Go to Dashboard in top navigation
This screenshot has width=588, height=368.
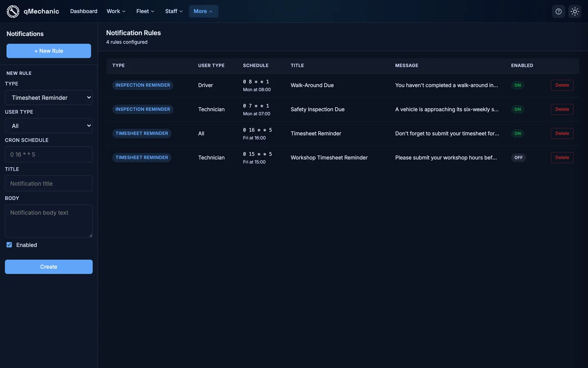pyautogui.click(x=84, y=11)
